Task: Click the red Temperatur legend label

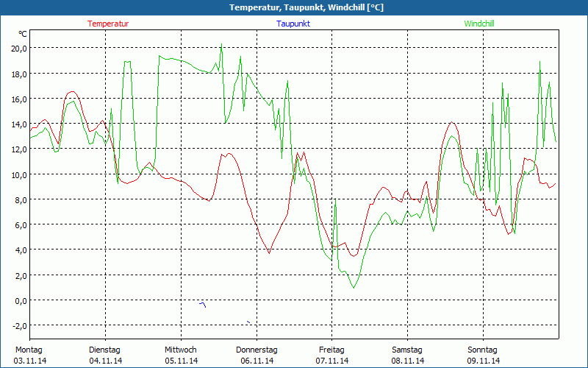Action: pyautogui.click(x=108, y=24)
